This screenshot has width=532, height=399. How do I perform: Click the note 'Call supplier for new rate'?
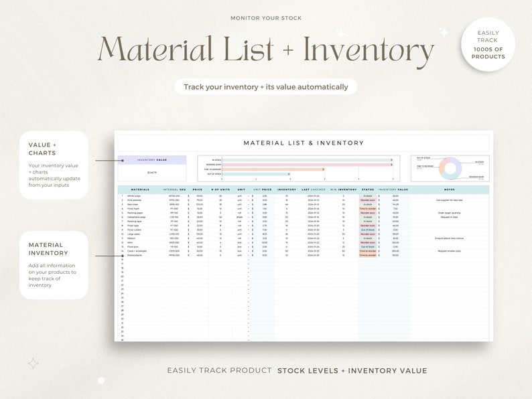[449, 200]
